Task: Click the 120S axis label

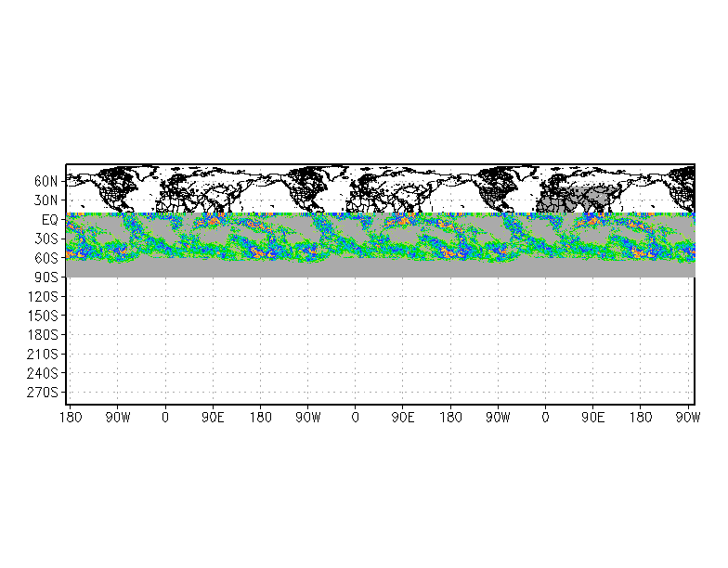Action: tap(43, 297)
